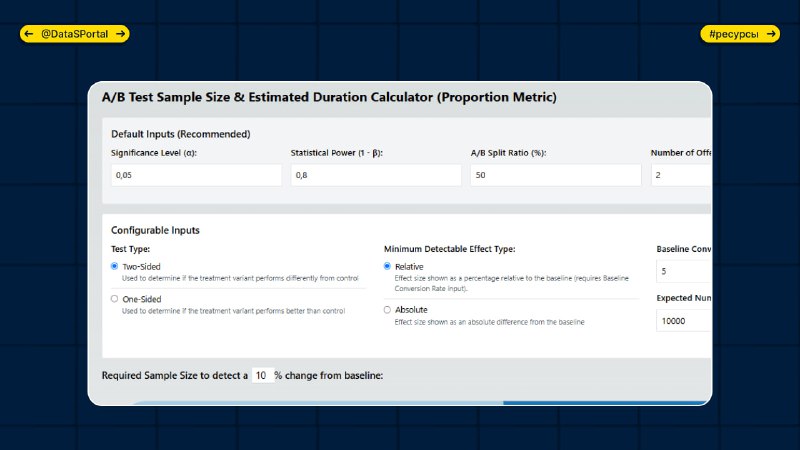The height and width of the screenshot is (450, 800).
Task: Click the calculator page title
Action: click(329, 97)
